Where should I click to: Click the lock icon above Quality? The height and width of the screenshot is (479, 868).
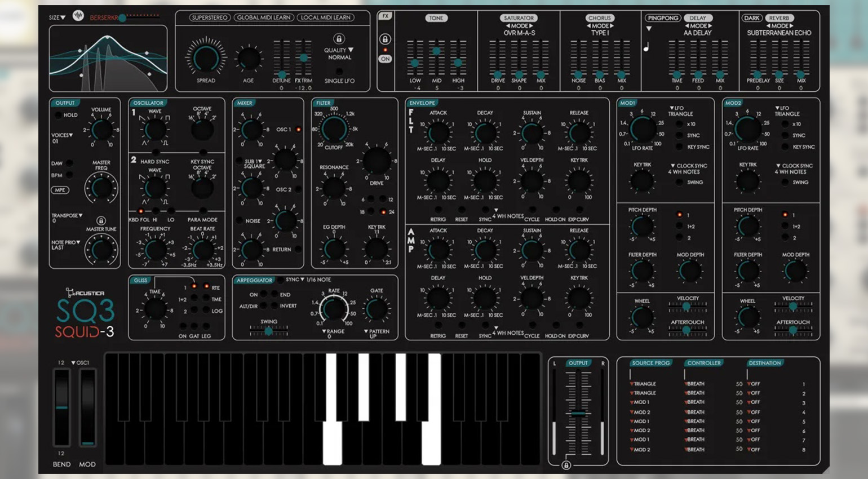pos(339,39)
